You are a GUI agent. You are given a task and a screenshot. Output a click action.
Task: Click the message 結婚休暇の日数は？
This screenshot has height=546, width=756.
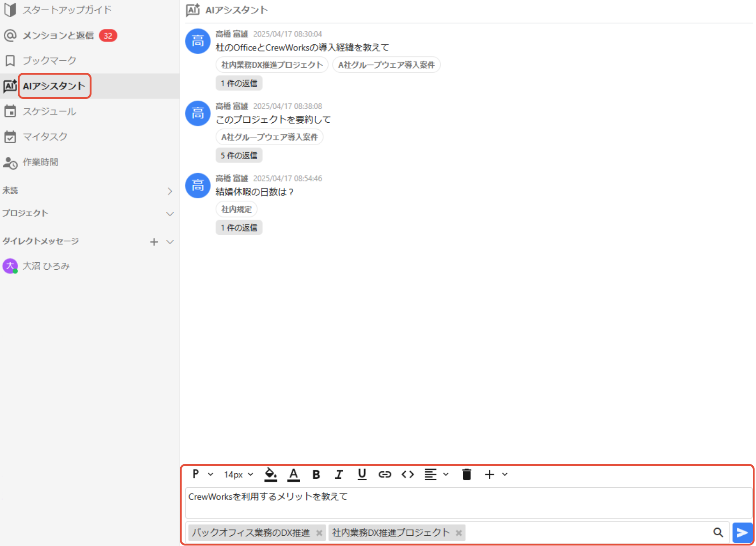[255, 192]
